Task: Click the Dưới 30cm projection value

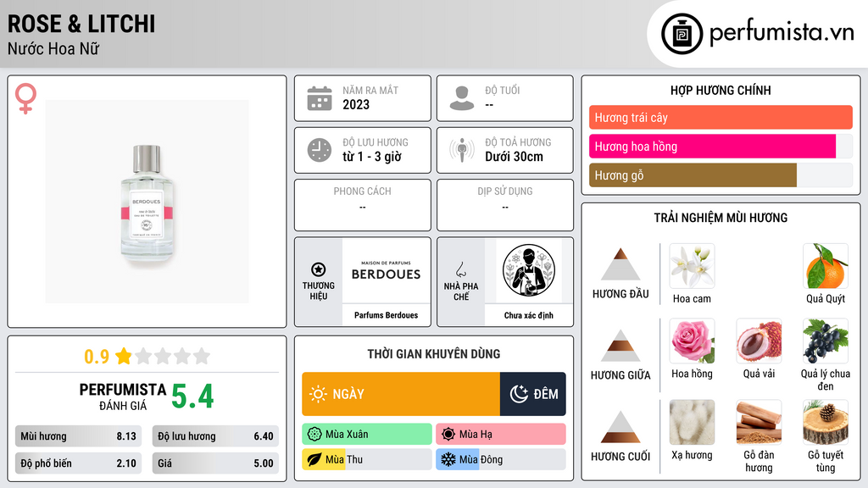Action: point(514,157)
